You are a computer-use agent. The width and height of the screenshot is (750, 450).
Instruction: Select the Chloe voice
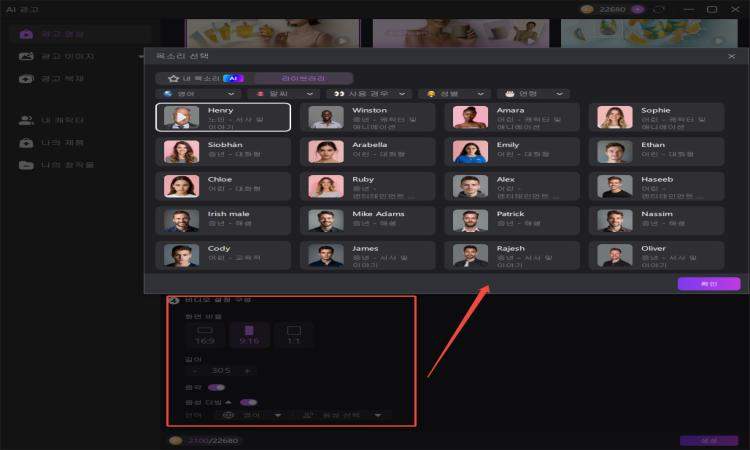pyautogui.click(x=223, y=186)
